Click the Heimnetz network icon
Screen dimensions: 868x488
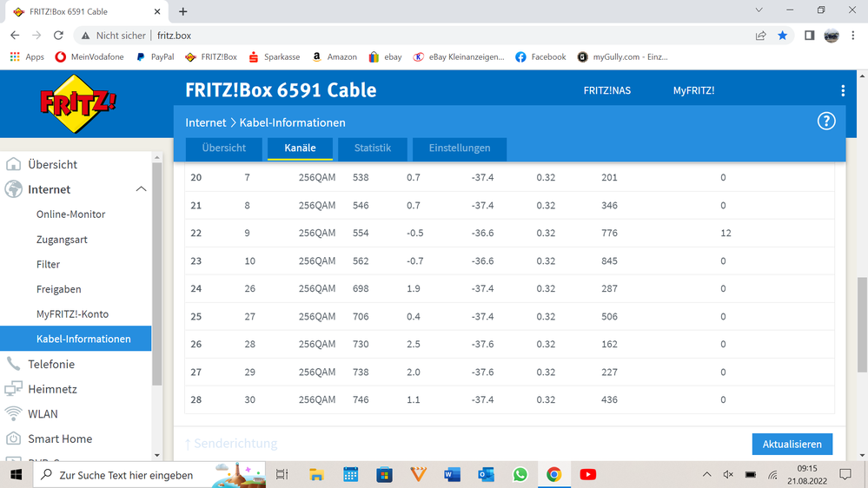click(13, 389)
